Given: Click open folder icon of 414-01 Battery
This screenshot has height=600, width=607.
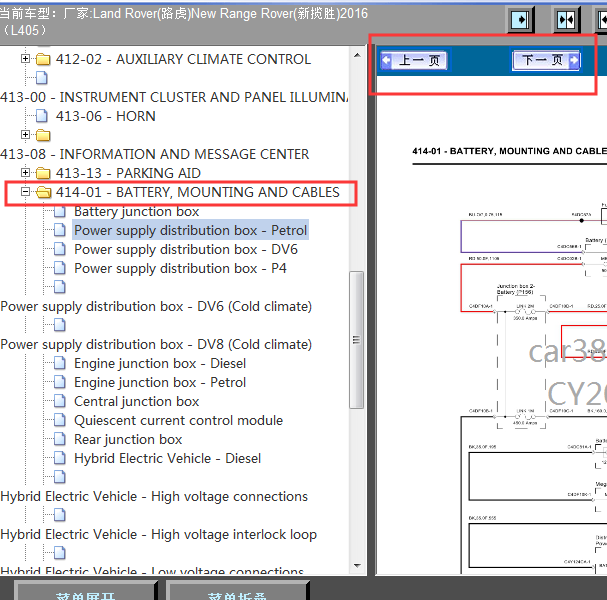Looking at the screenshot, I should pyautogui.click(x=43, y=192).
